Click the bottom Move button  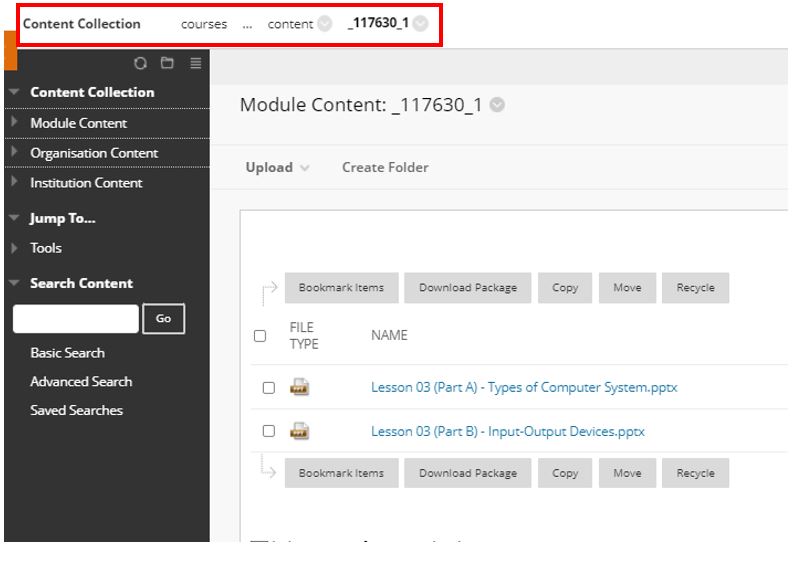coord(628,473)
